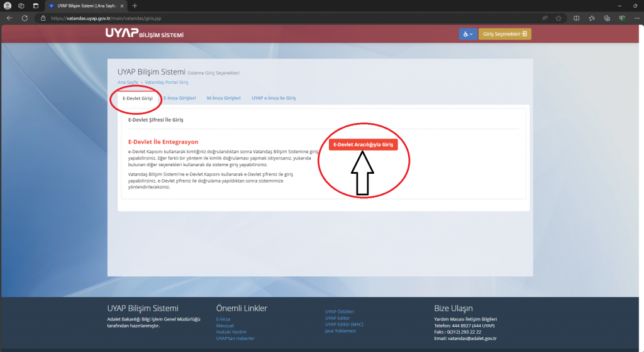Open the browser essentials icon
The image size is (644, 352).
point(622,18)
